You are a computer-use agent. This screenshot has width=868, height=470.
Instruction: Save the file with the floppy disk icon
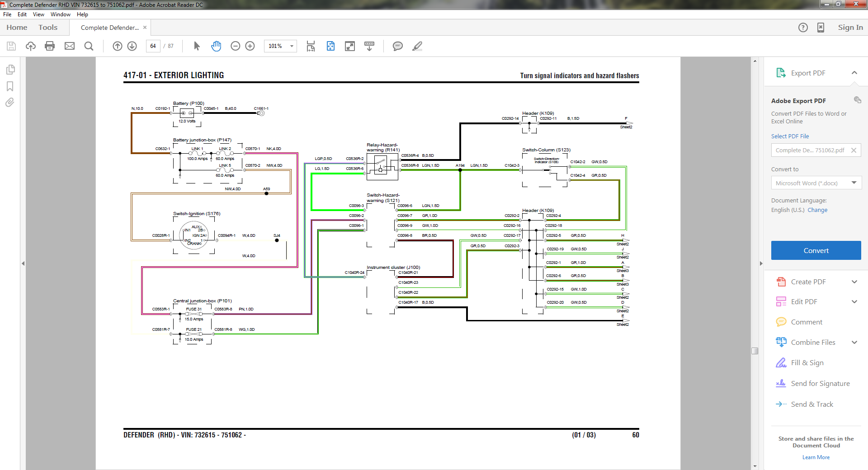tap(11, 46)
